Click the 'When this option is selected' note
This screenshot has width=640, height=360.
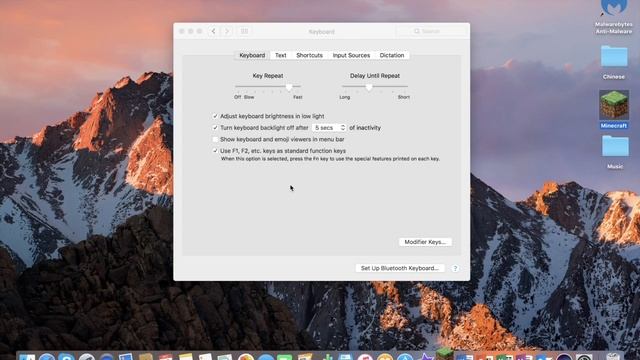click(x=330, y=159)
